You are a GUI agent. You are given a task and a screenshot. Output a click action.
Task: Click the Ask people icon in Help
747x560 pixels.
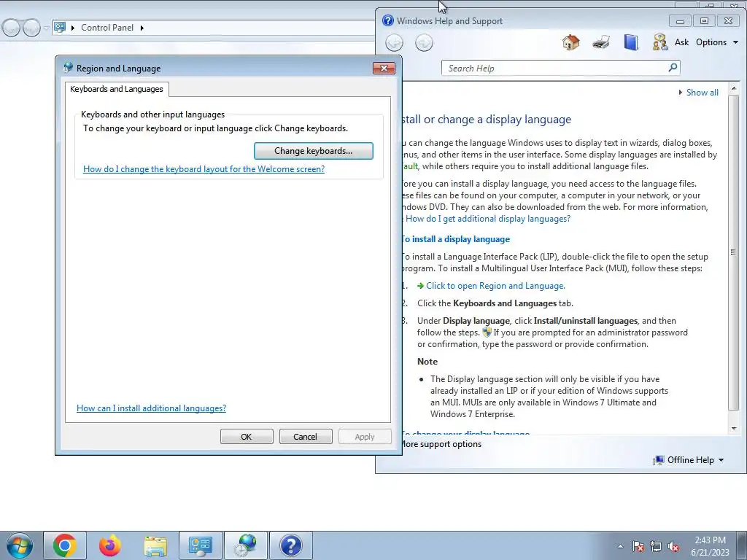click(x=659, y=42)
